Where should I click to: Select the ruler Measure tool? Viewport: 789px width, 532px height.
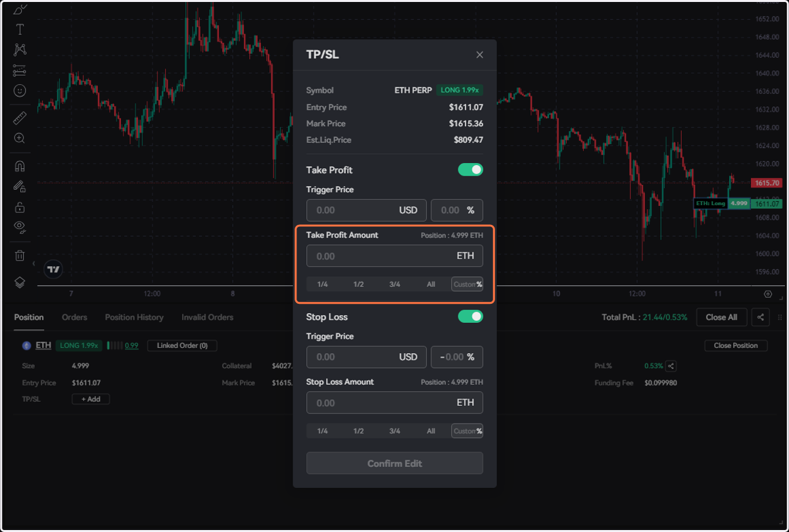pyautogui.click(x=20, y=118)
